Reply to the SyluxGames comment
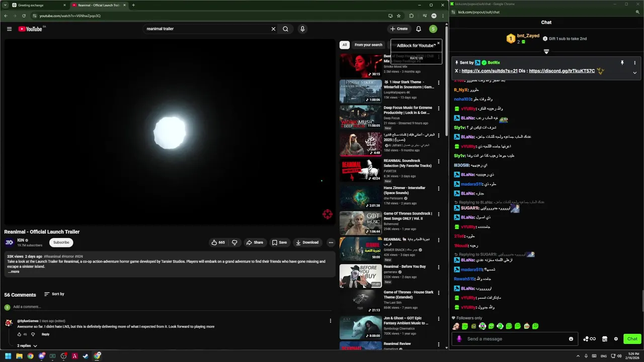The width and height of the screenshot is (644, 362). click(x=45, y=334)
